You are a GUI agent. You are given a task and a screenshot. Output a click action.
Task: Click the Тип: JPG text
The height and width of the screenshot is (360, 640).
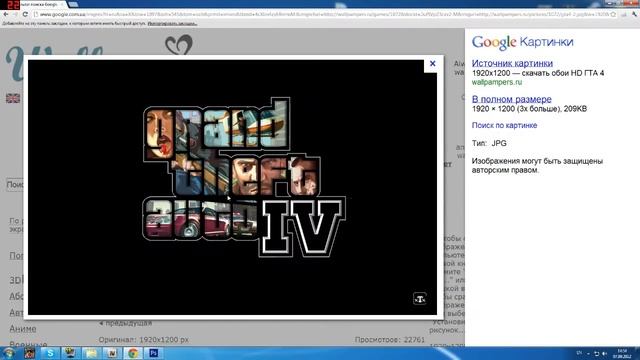[x=489, y=143]
